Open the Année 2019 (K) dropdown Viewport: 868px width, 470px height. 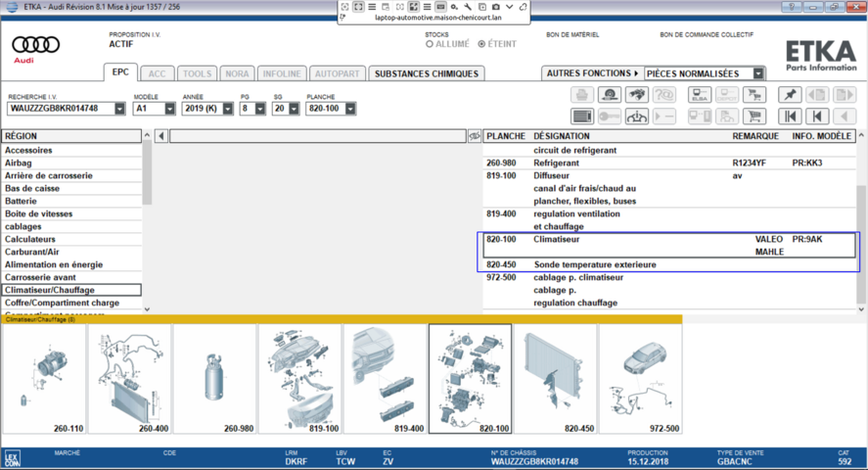227,109
